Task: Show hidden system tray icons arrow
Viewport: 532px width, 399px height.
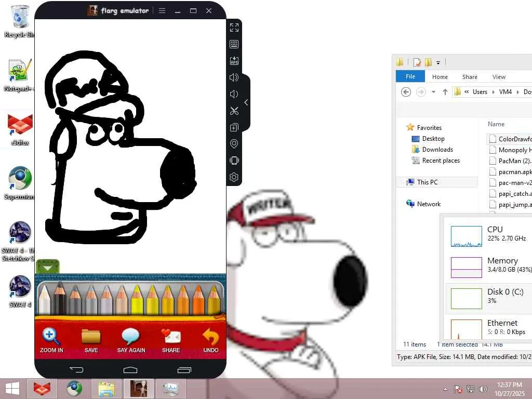Action: pyautogui.click(x=445, y=389)
